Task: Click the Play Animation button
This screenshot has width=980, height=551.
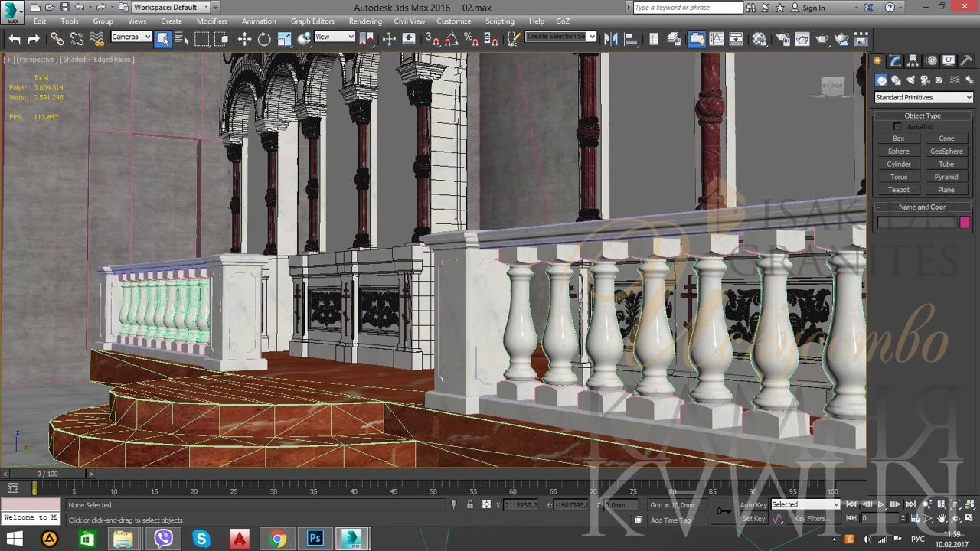Action: coord(881,505)
